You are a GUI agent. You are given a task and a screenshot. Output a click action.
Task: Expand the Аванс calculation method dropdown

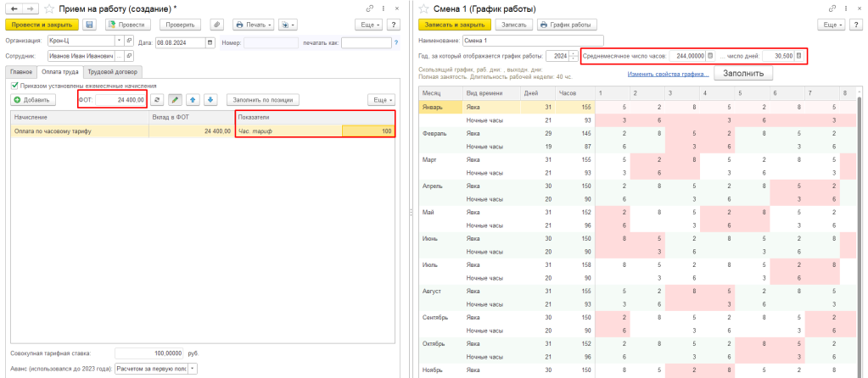pos(193,368)
